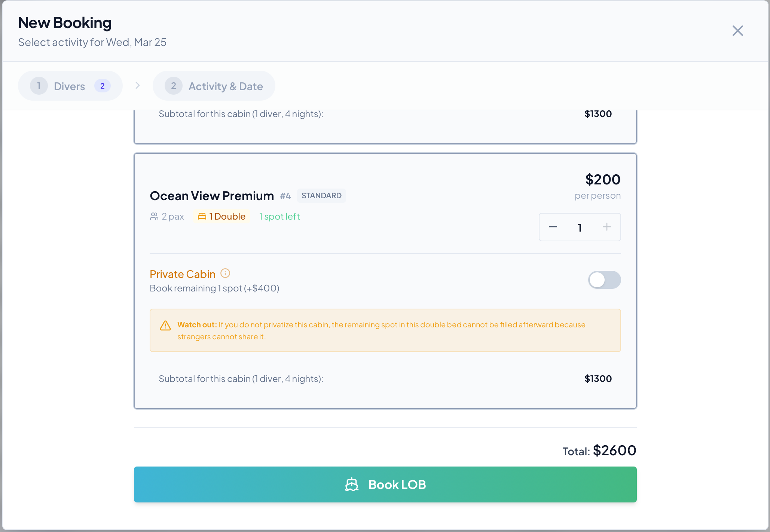
Task: Click the warning triangle icon in the alert
Action: coord(165,325)
